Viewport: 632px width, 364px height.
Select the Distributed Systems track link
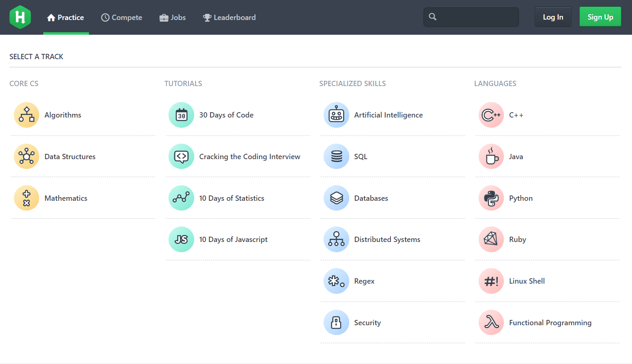[x=387, y=240]
